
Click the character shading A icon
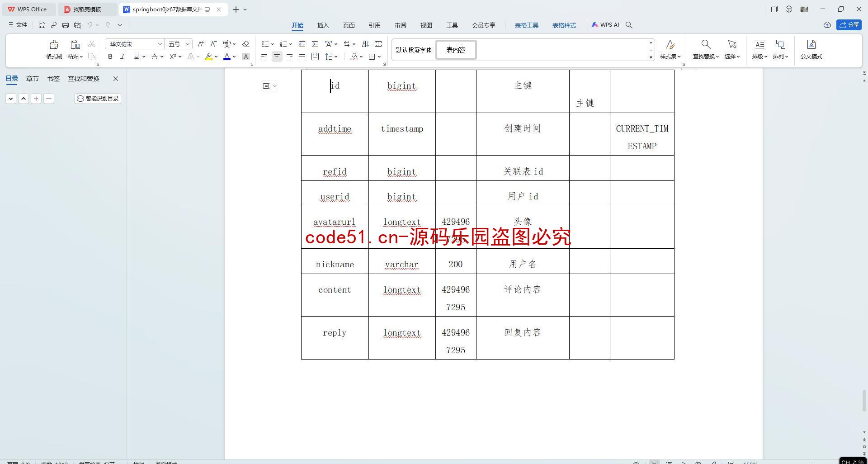pyautogui.click(x=245, y=57)
